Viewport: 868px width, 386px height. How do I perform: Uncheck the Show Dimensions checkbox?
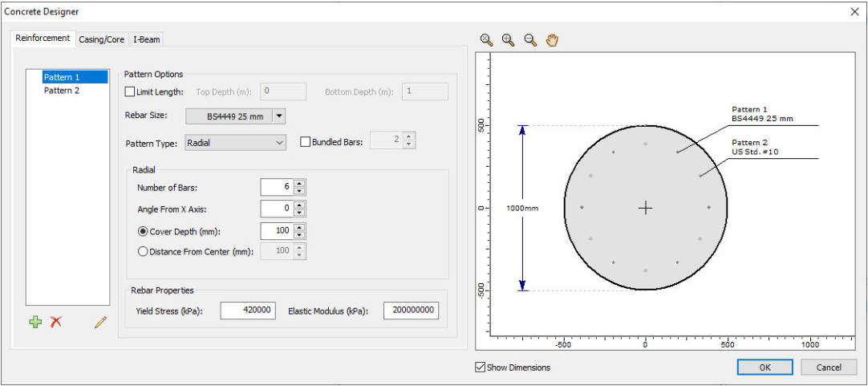[480, 367]
